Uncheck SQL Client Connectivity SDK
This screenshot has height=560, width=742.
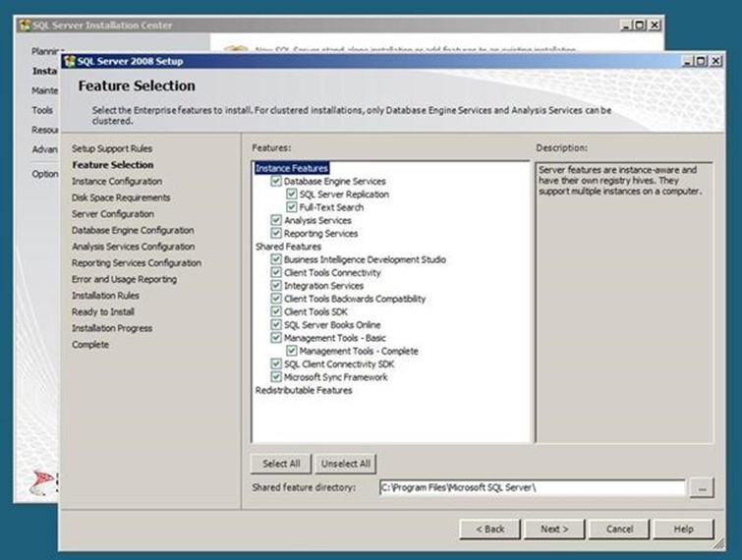click(x=276, y=364)
